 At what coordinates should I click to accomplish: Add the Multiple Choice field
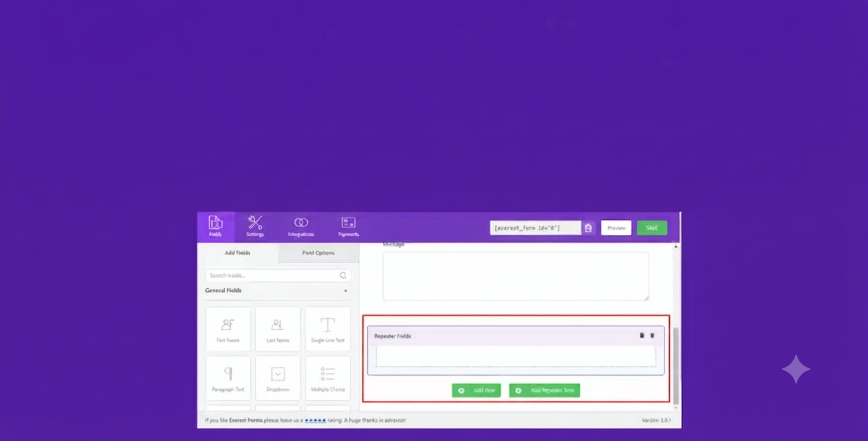[x=328, y=378]
